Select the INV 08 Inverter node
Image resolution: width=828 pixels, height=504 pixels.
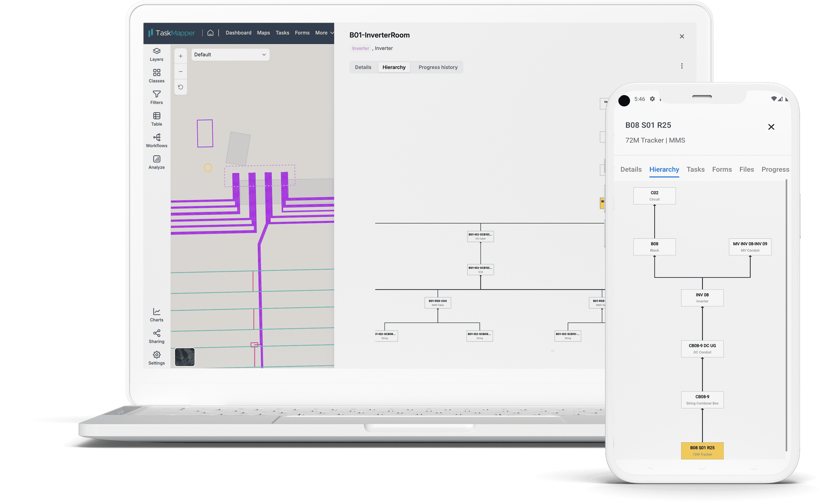tap(702, 298)
